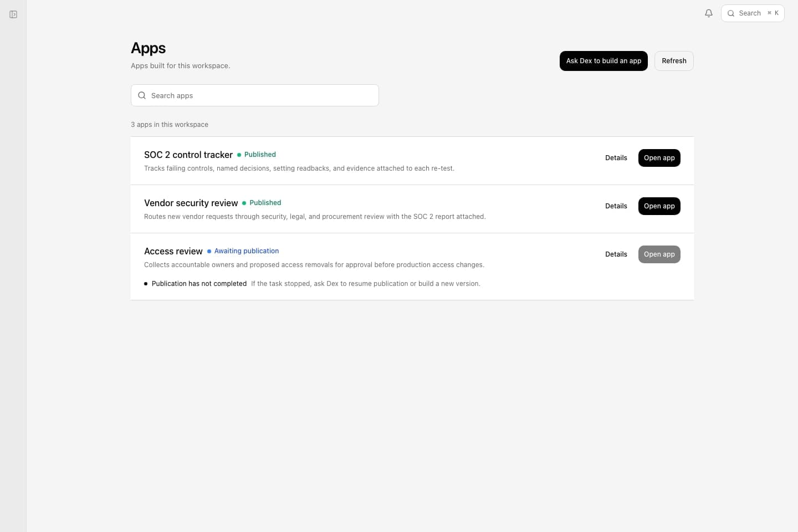
Task: Open the notifications bell
Action: (709, 13)
